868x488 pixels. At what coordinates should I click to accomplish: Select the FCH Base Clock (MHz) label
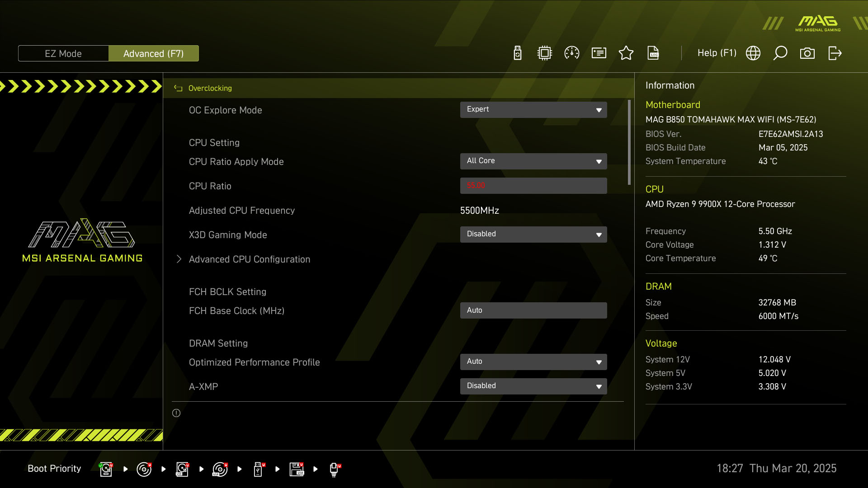click(x=236, y=311)
